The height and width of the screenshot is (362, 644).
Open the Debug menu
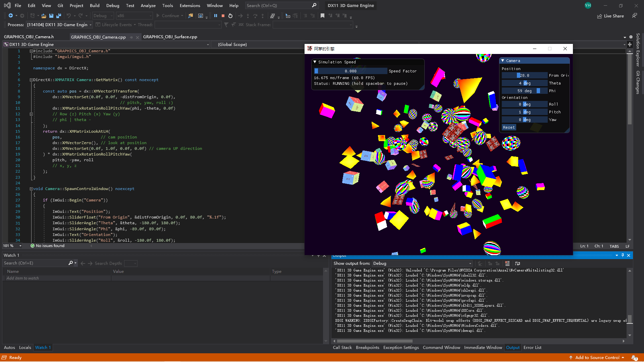[113, 5]
